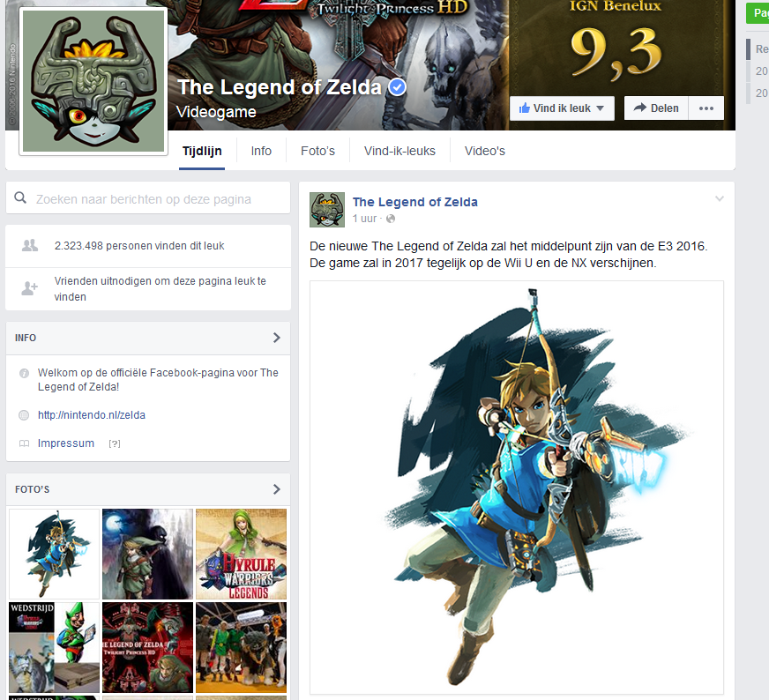Share the page with Delen button
The height and width of the screenshot is (700, 769).
[x=656, y=108]
